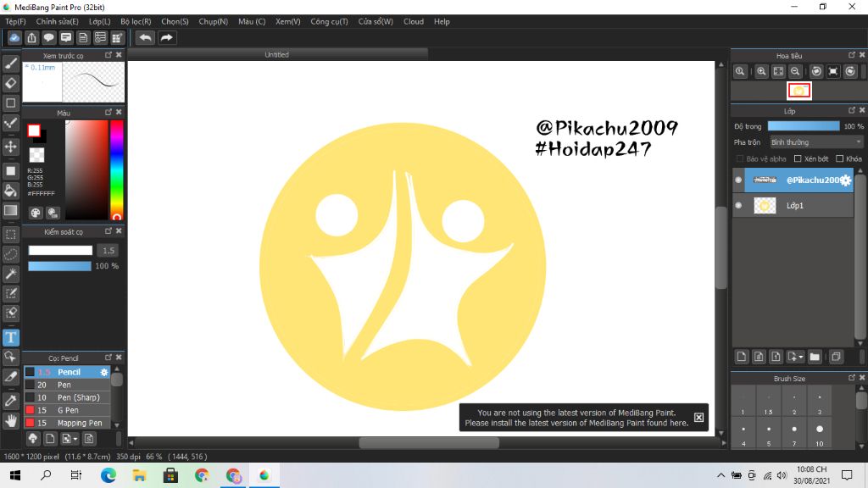Click the canvas horizontal scrollbar
This screenshot has height=488, width=868.
coord(429,442)
